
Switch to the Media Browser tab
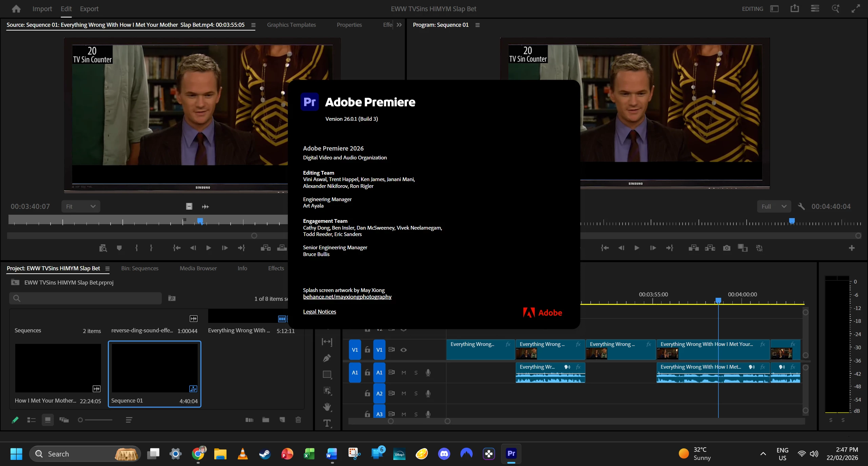click(198, 268)
